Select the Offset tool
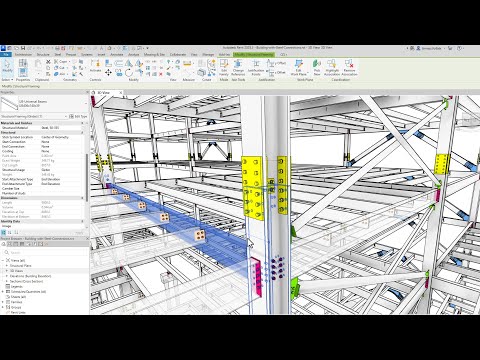Screen dimensions: 480x360 (119, 63)
